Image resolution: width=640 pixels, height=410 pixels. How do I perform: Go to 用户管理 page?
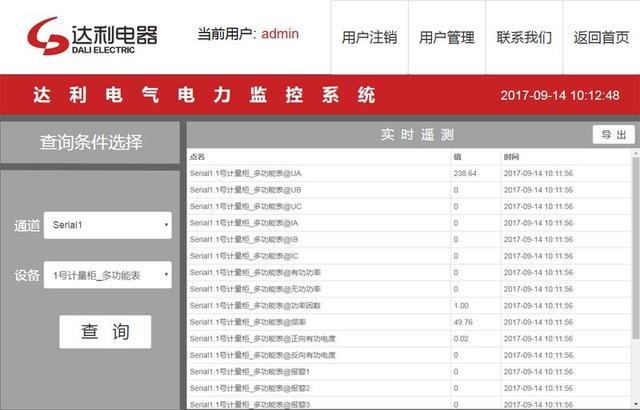pos(446,37)
